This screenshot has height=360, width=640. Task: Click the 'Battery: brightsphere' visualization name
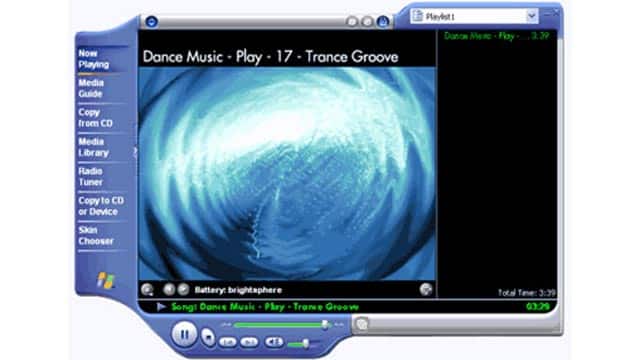pos(238,290)
